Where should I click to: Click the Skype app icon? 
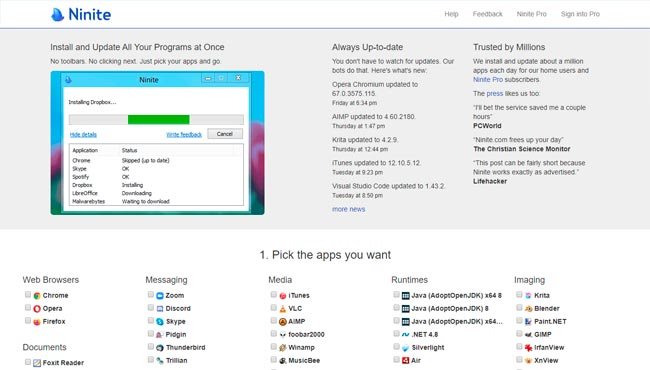coord(160,322)
